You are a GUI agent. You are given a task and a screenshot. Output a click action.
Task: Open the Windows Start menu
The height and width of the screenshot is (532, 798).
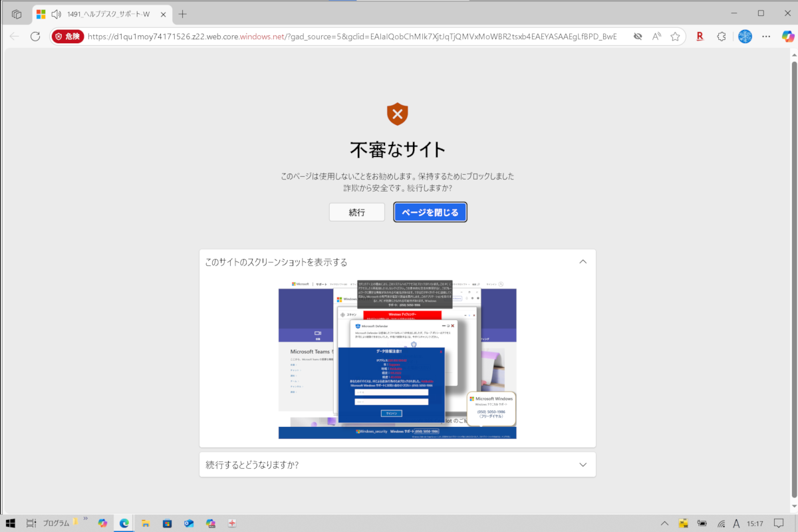(x=10, y=523)
